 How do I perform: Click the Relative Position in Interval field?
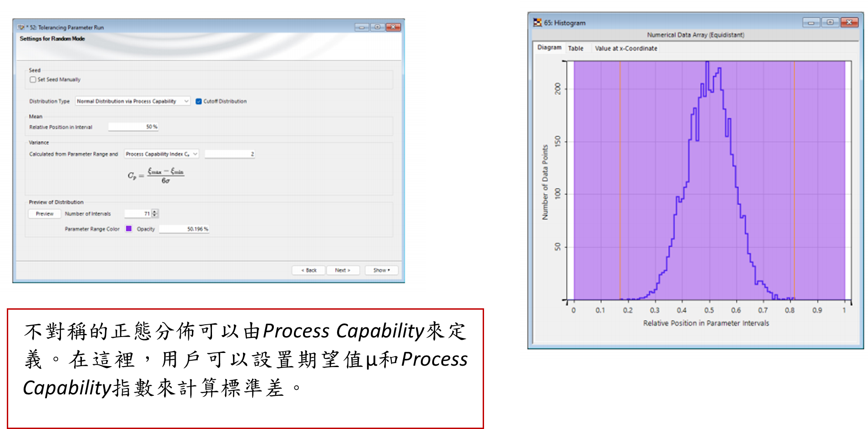pos(133,127)
